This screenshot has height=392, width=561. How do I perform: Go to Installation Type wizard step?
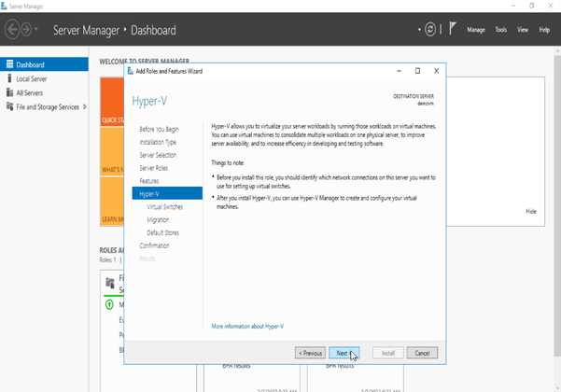158,142
